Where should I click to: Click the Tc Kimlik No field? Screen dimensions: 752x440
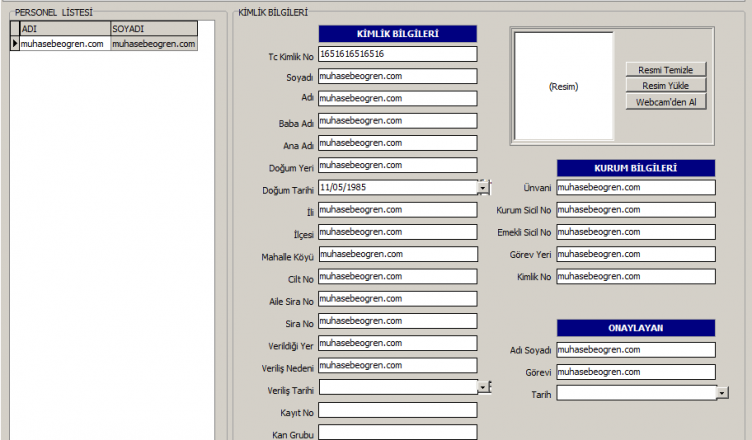click(398, 54)
